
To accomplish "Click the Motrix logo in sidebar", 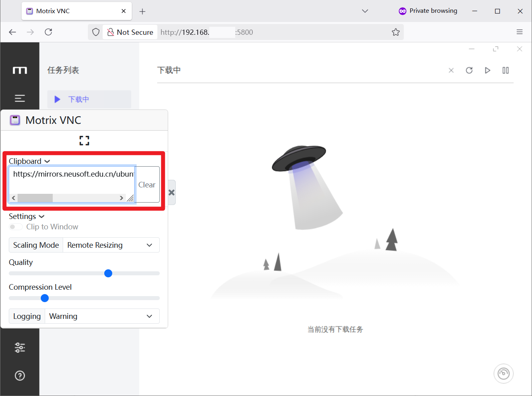I will (20, 71).
